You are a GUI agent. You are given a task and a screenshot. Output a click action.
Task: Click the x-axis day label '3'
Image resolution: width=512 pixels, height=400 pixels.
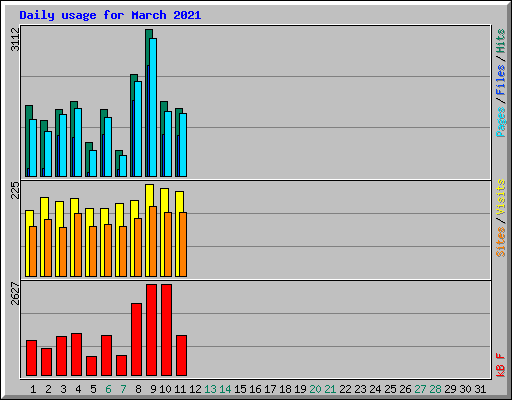coord(63,389)
